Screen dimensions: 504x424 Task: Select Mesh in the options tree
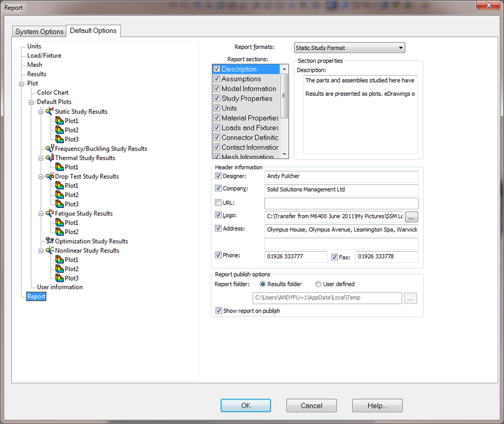[35, 65]
